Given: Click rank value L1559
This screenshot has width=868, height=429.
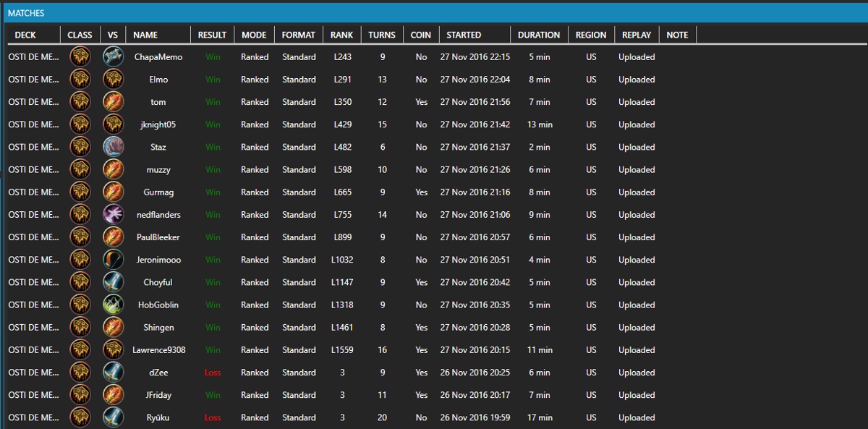Looking at the screenshot, I should (342, 350).
